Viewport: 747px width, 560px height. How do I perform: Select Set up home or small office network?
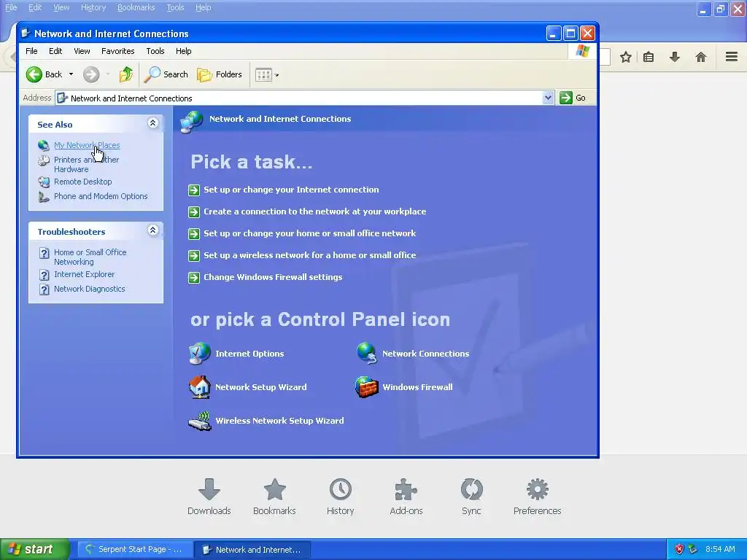click(309, 233)
